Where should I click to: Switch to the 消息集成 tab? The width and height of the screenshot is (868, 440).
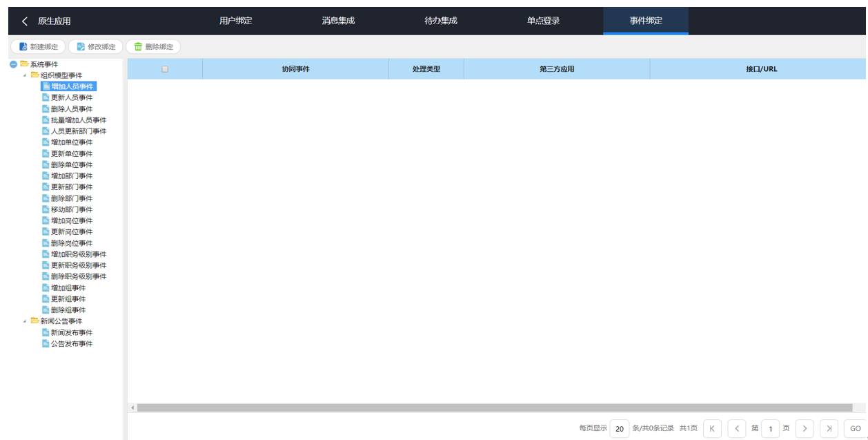pos(338,21)
